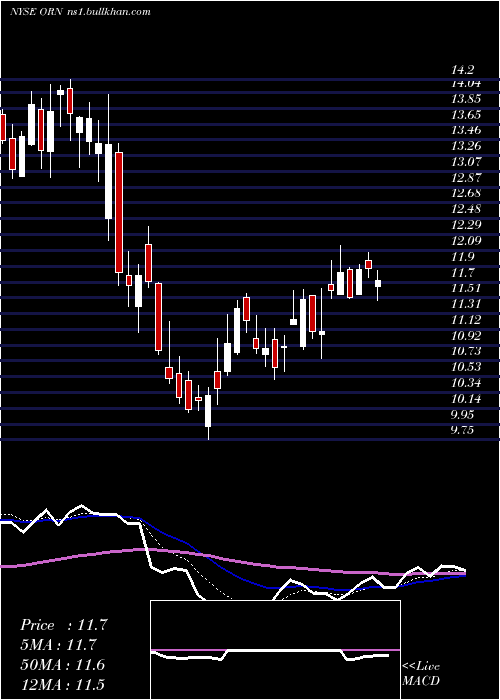Click the <<Live MACD label
This screenshot has height=700, width=500.
tap(421, 673)
